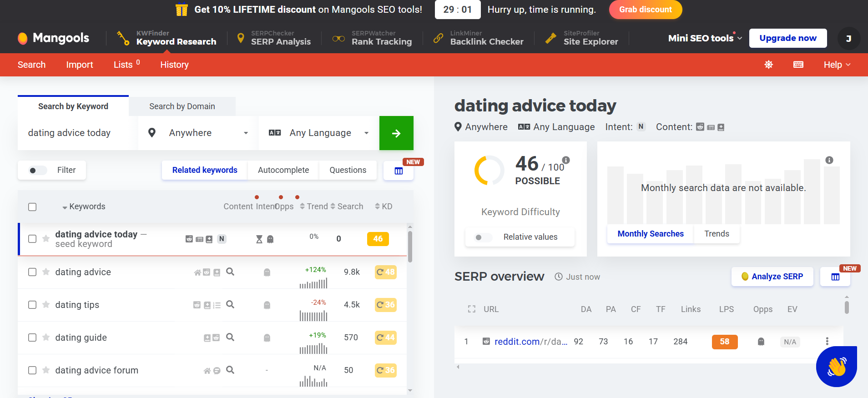
Task: Sort by the Trend column
Action: click(x=314, y=207)
